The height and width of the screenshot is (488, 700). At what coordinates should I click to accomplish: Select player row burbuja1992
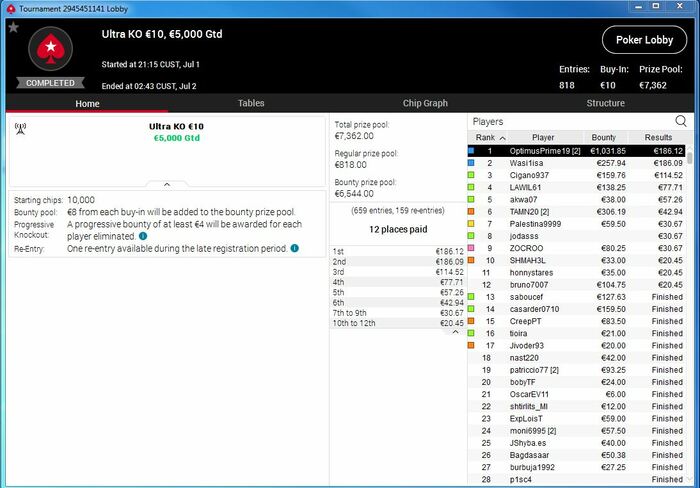pyautogui.click(x=576, y=467)
